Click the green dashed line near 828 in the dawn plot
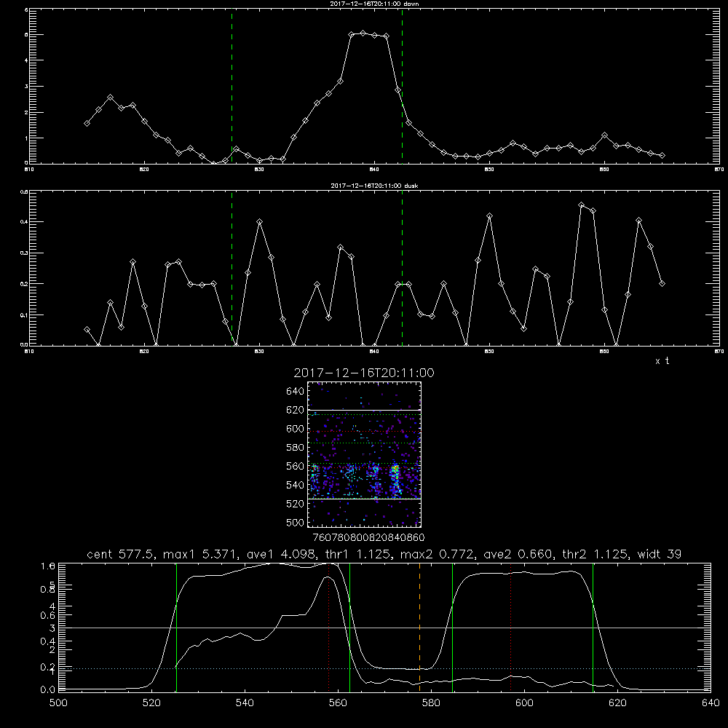The height and width of the screenshot is (728, 728). (x=232, y=86)
